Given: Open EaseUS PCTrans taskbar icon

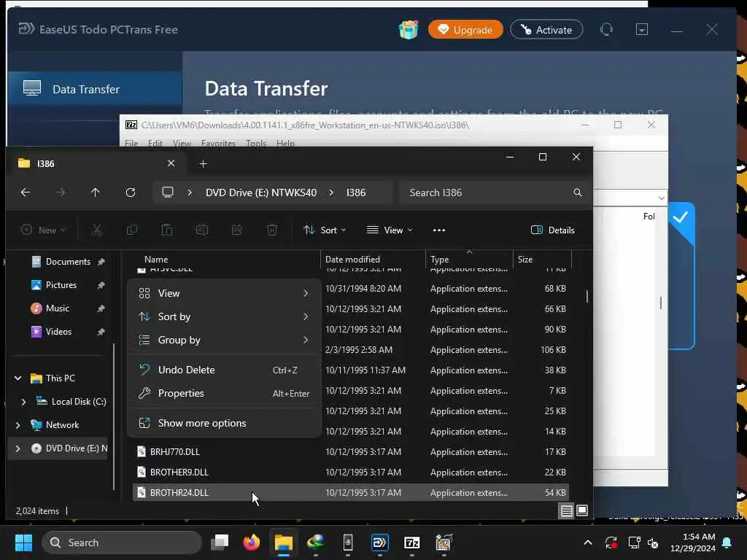Looking at the screenshot, I should pyautogui.click(x=379, y=542).
